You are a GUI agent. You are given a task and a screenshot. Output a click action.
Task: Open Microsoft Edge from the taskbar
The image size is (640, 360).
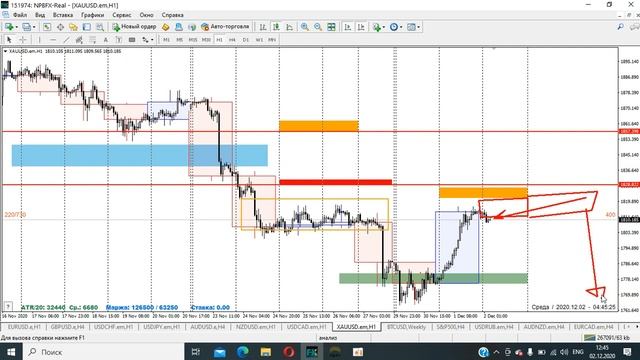click(x=243, y=352)
